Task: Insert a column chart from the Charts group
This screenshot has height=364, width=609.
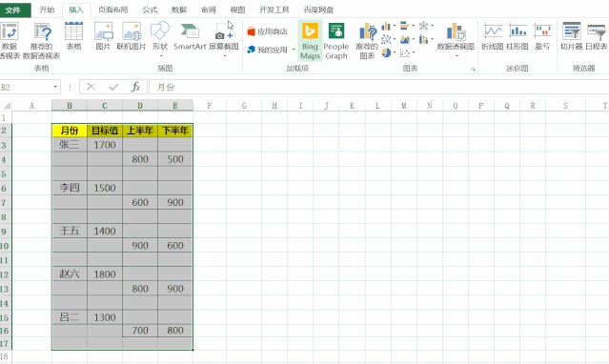Action: coord(386,26)
